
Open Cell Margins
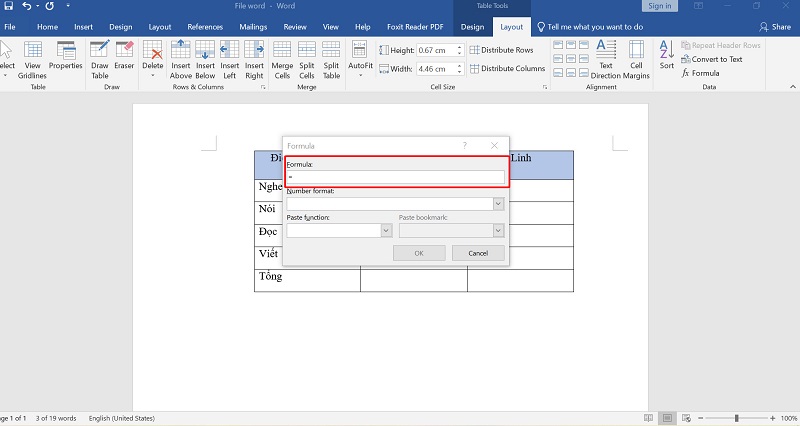pyautogui.click(x=636, y=60)
